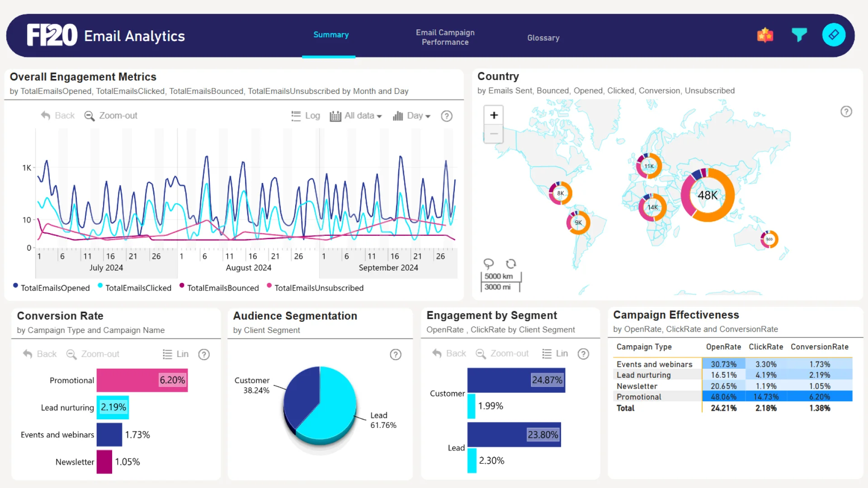
Task: Toggle Lin scale in Conversion Rate chart
Action: [x=176, y=354]
